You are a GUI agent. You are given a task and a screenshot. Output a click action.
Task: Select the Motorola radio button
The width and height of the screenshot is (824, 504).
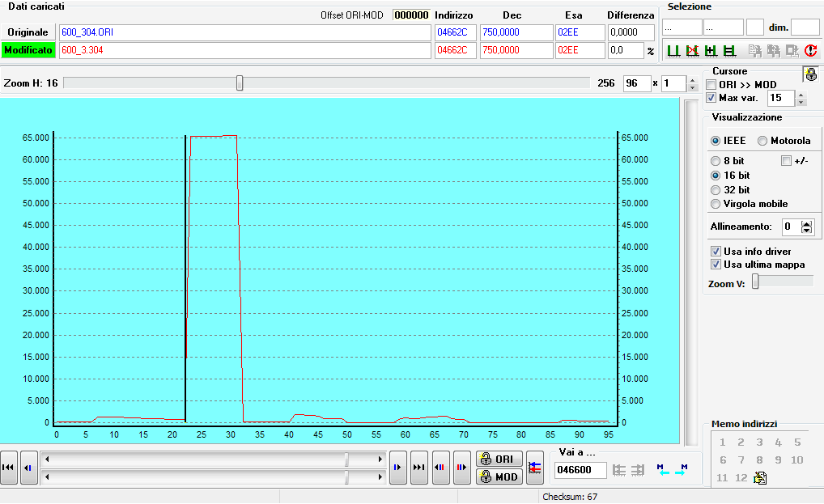762,141
